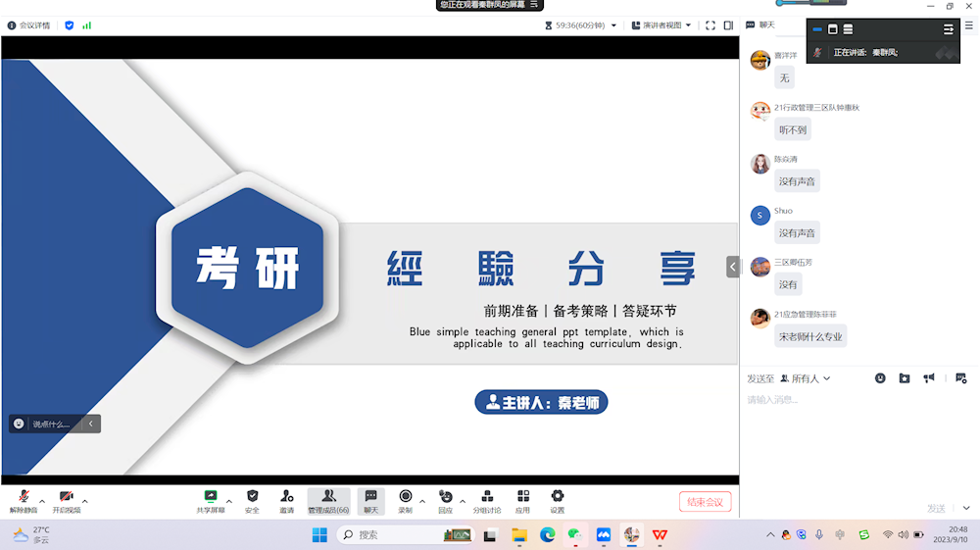Open the 应用 apps panel
This screenshot has height=550, width=980.
click(x=523, y=501)
